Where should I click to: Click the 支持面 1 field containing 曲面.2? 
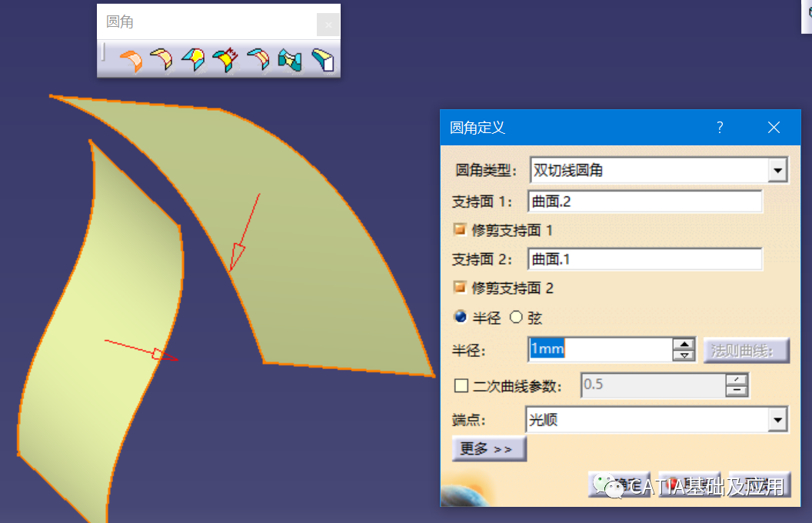[x=644, y=202]
